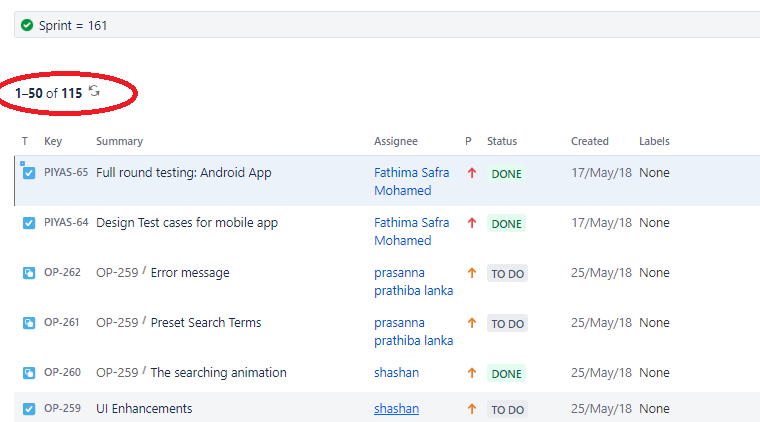The height and width of the screenshot is (422, 760).
Task: Sort by the Key column header
Action: (x=53, y=142)
